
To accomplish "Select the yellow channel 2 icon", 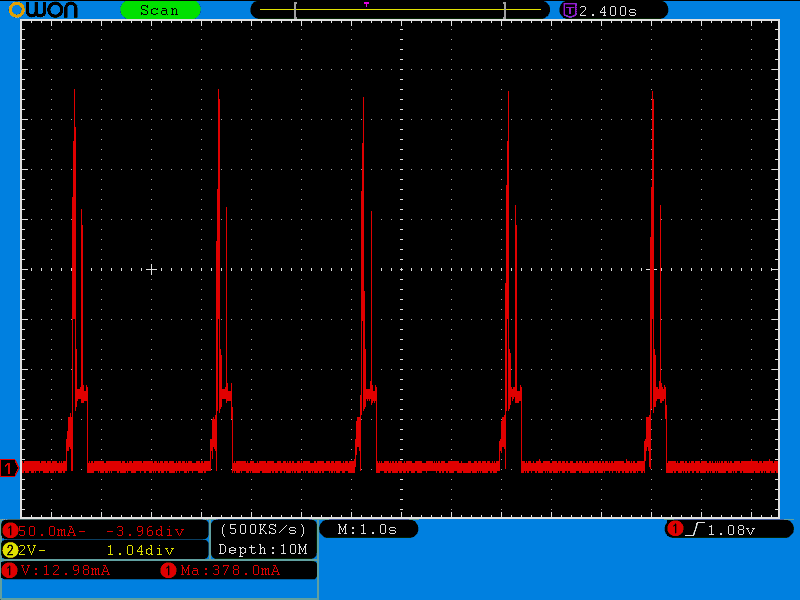I will pos(10,550).
